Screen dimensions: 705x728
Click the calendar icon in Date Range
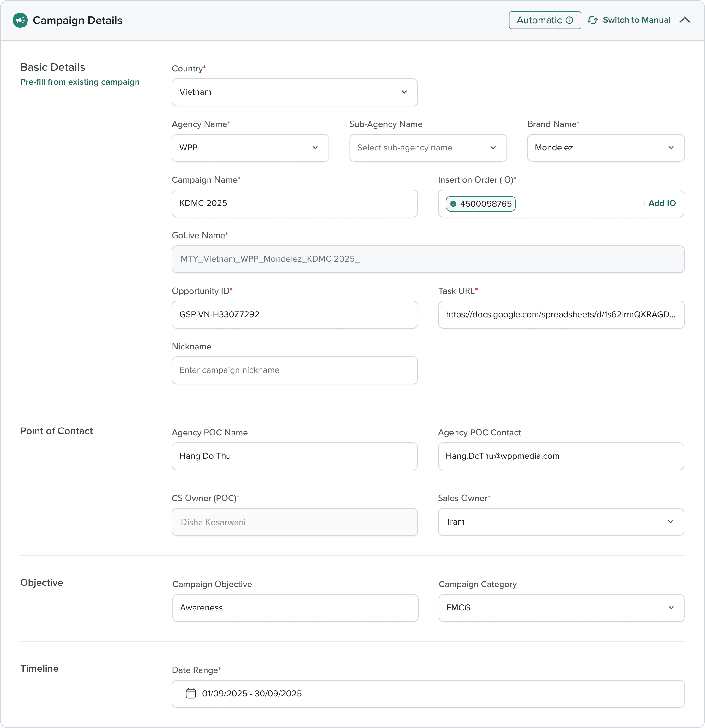pos(190,694)
